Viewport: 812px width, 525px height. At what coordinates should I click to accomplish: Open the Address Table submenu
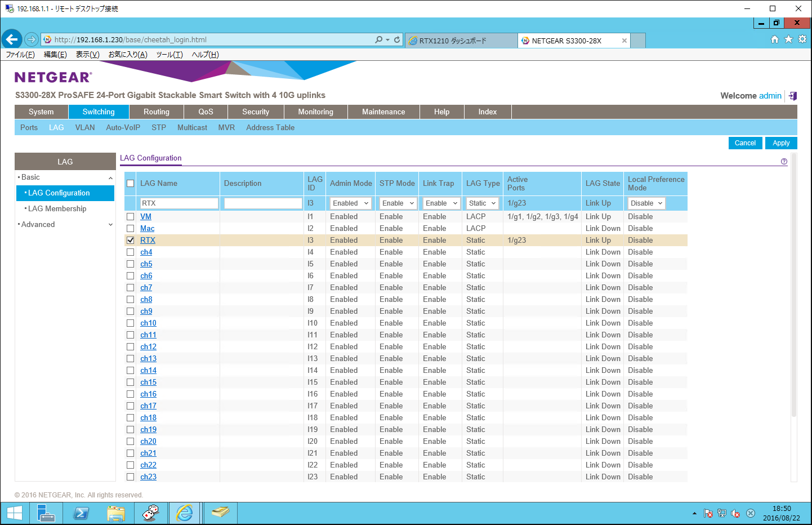coord(270,127)
